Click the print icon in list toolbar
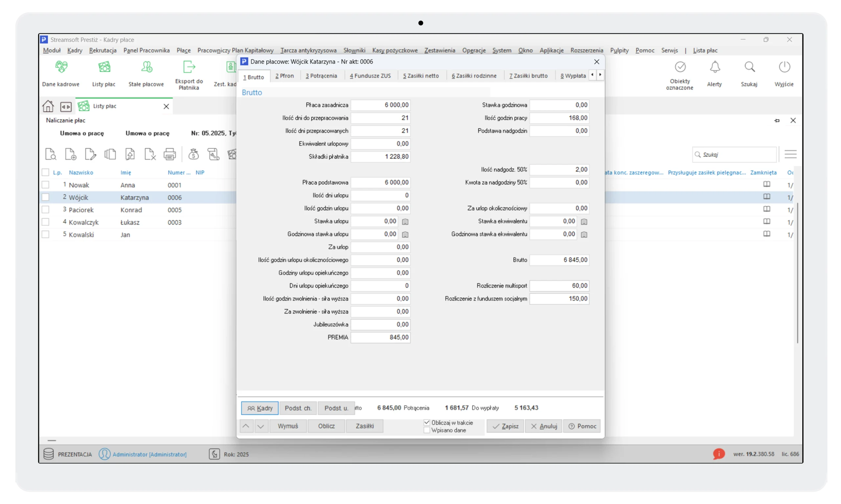Image resolution: width=841 pixels, height=504 pixels. [x=170, y=155]
